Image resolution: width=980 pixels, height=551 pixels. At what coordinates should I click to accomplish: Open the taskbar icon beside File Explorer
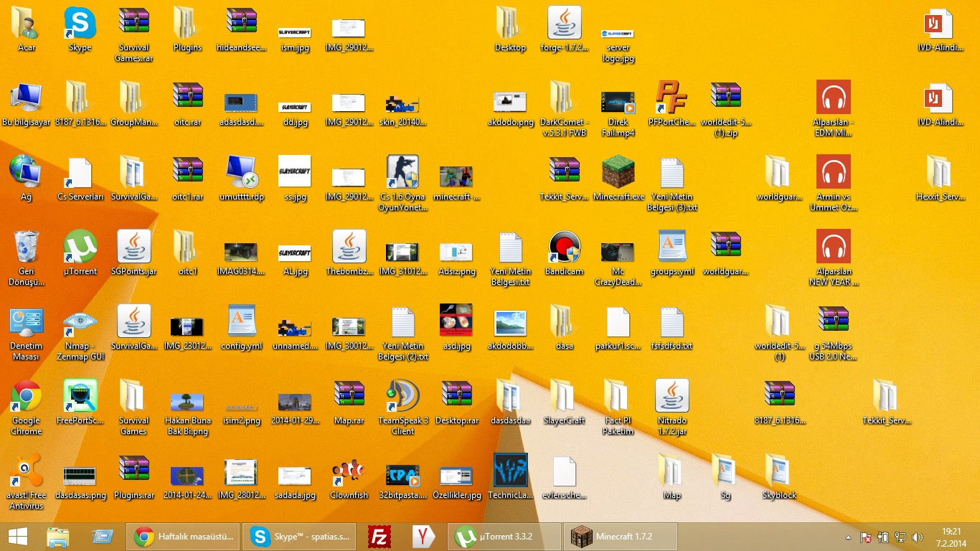click(103, 537)
